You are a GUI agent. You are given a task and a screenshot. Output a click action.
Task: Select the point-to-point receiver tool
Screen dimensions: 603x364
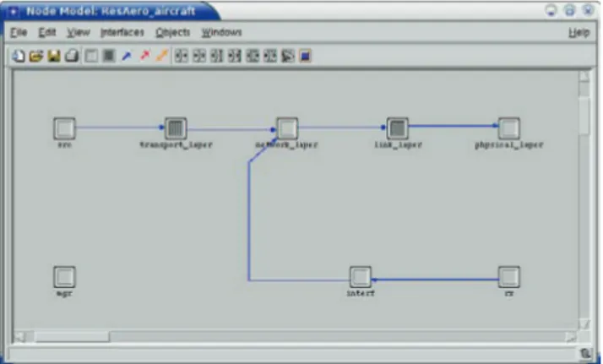(181, 56)
